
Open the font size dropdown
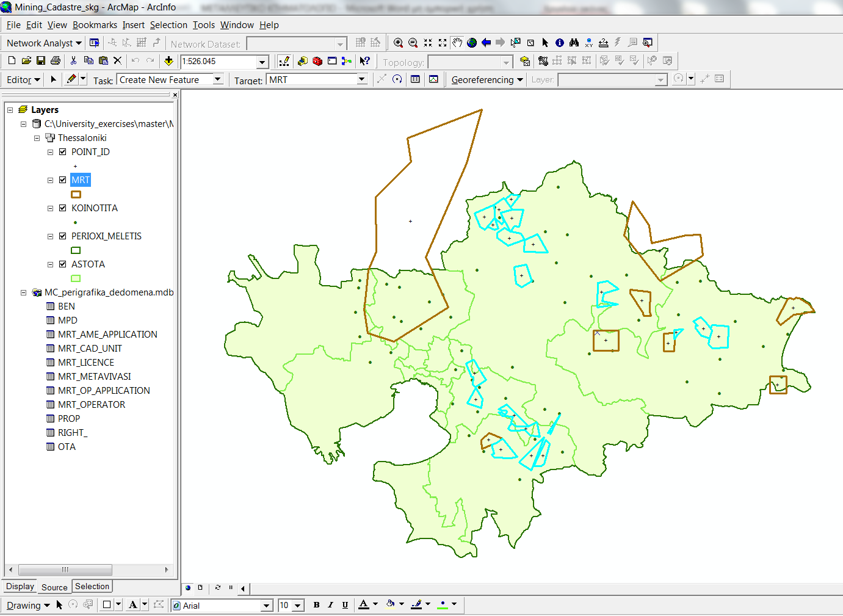click(x=297, y=606)
